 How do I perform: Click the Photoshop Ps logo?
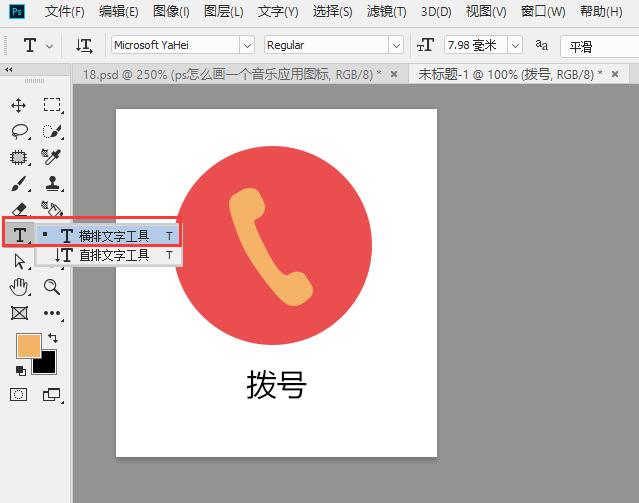point(17,11)
